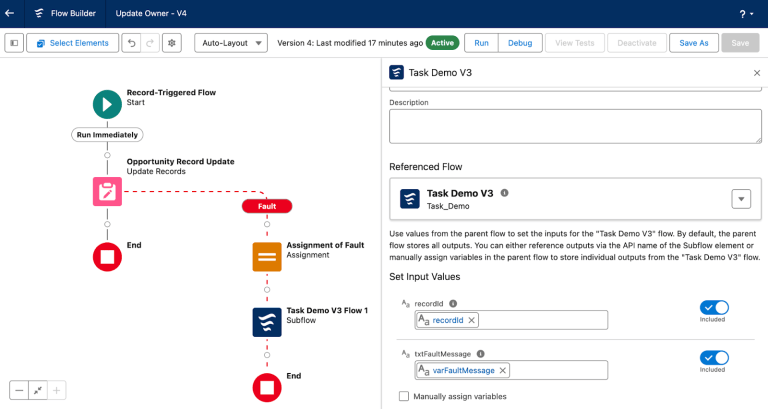
Task: Click Save As button
Action: click(x=694, y=43)
